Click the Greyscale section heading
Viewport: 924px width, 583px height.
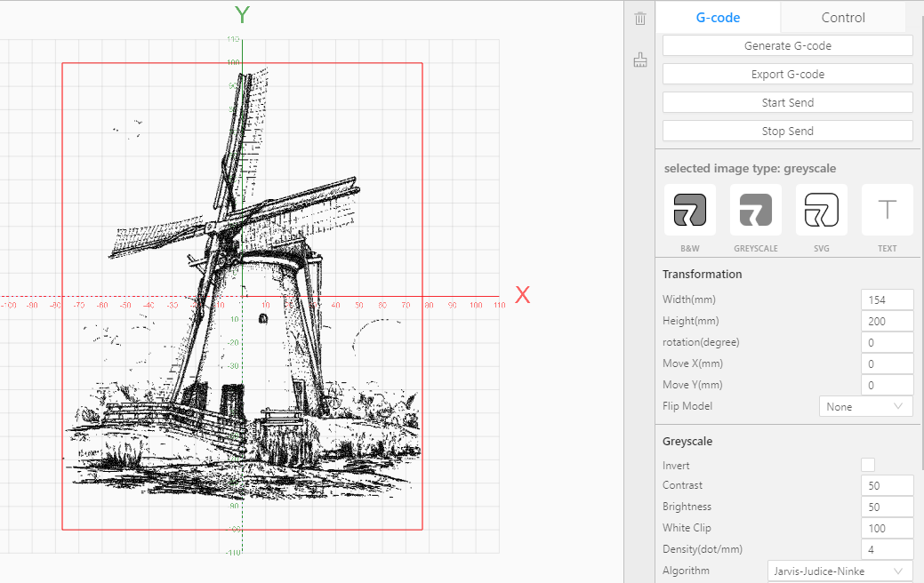[x=687, y=442]
